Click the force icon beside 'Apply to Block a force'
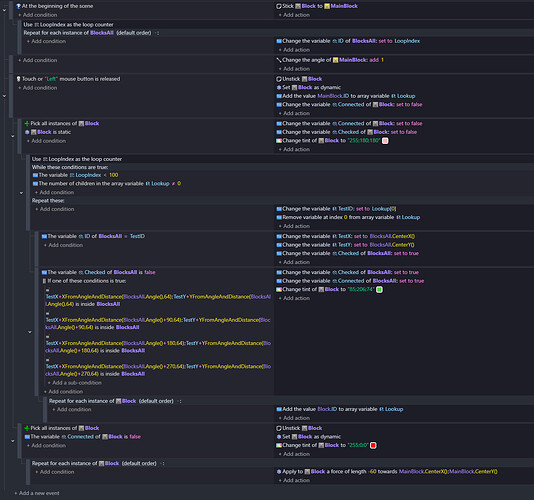This screenshot has height=500, width=534. [279, 472]
